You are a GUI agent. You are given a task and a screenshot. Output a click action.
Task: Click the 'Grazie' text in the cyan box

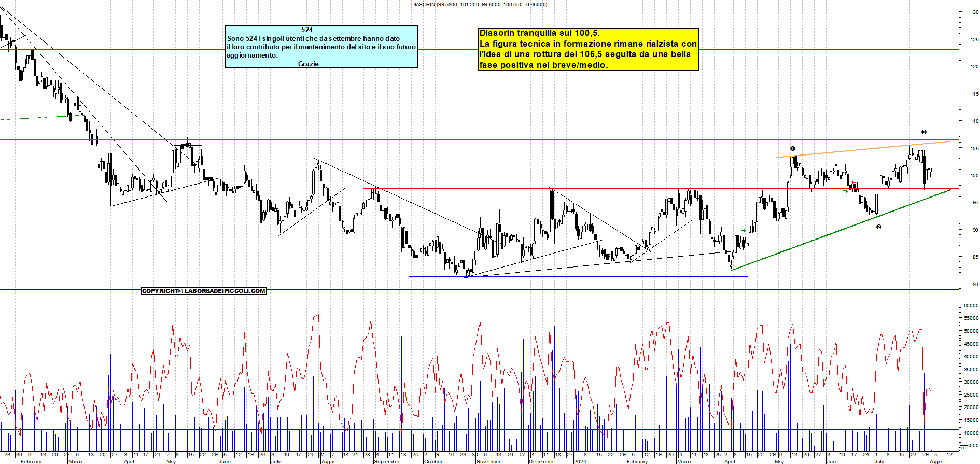[x=308, y=64]
